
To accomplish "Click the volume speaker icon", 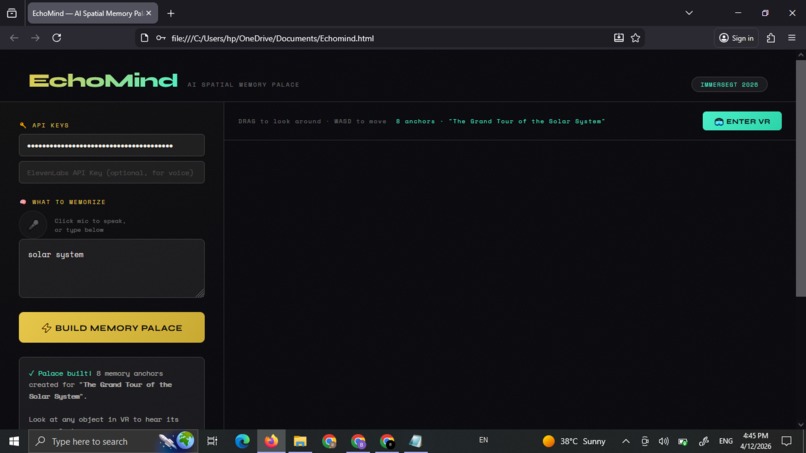I will [664, 441].
